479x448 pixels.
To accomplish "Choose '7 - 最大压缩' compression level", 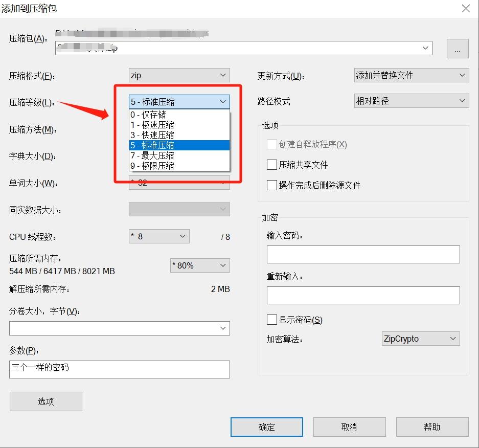I will click(x=179, y=155).
